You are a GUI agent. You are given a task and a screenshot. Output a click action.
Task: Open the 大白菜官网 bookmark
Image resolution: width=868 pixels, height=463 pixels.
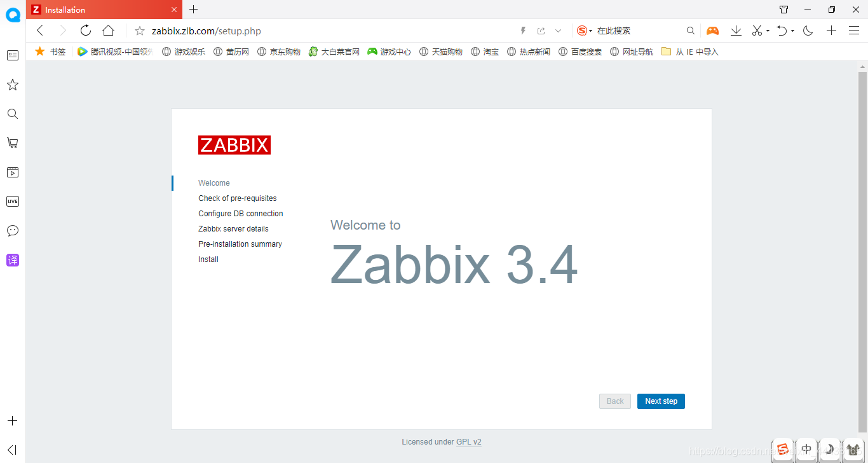coord(334,52)
